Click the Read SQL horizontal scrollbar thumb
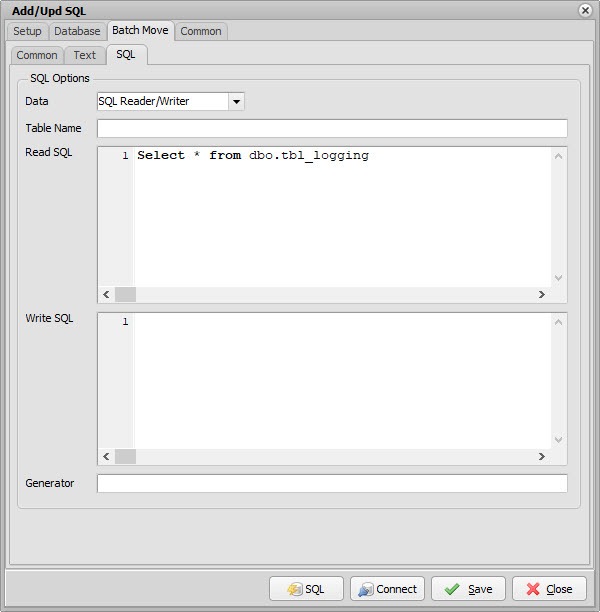Viewport: 600px width, 612px height. point(125,294)
